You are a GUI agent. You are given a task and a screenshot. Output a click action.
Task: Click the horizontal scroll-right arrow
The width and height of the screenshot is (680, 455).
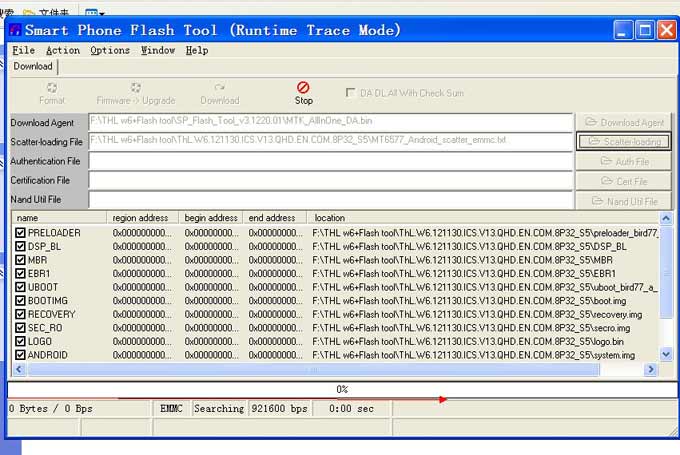click(651, 370)
